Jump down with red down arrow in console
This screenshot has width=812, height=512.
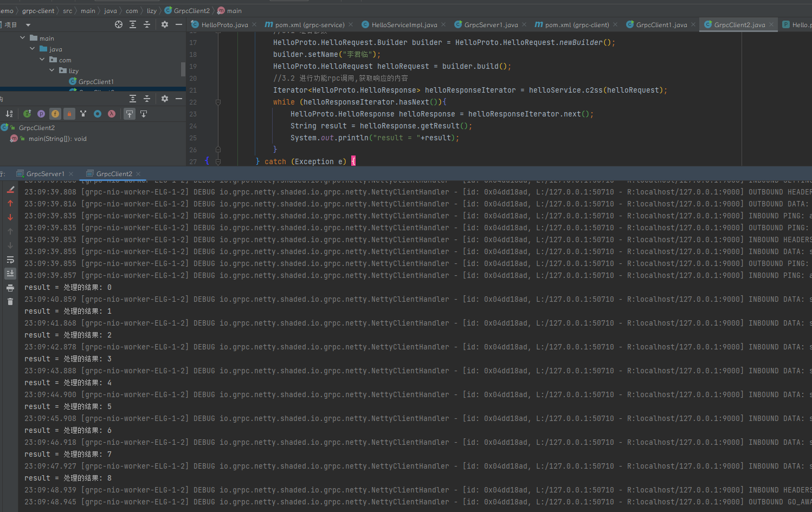[x=10, y=217]
